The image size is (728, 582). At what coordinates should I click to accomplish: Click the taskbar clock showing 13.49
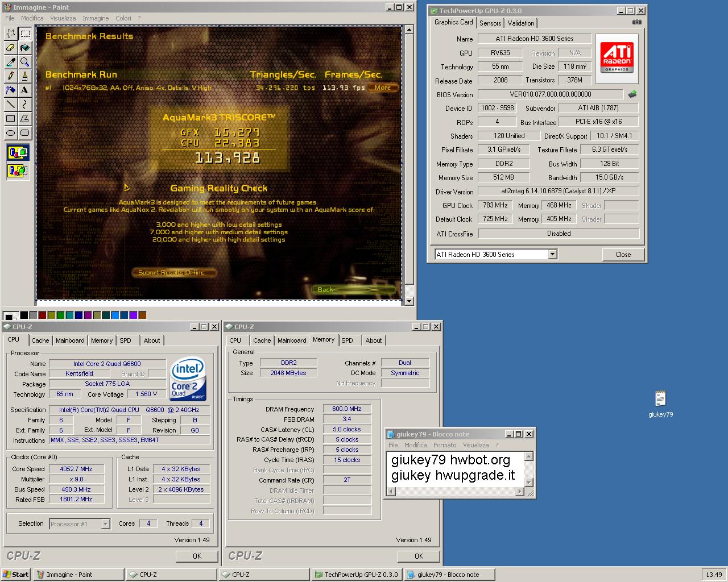point(714,575)
